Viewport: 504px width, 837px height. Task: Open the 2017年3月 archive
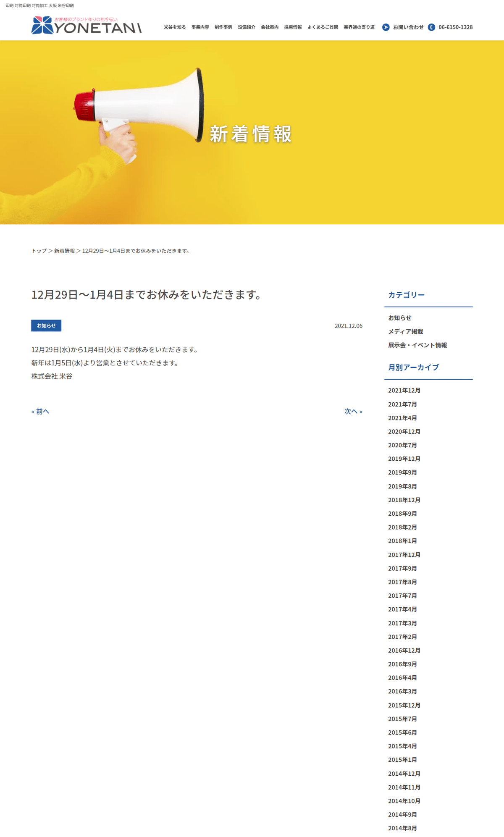tap(402, 623)
